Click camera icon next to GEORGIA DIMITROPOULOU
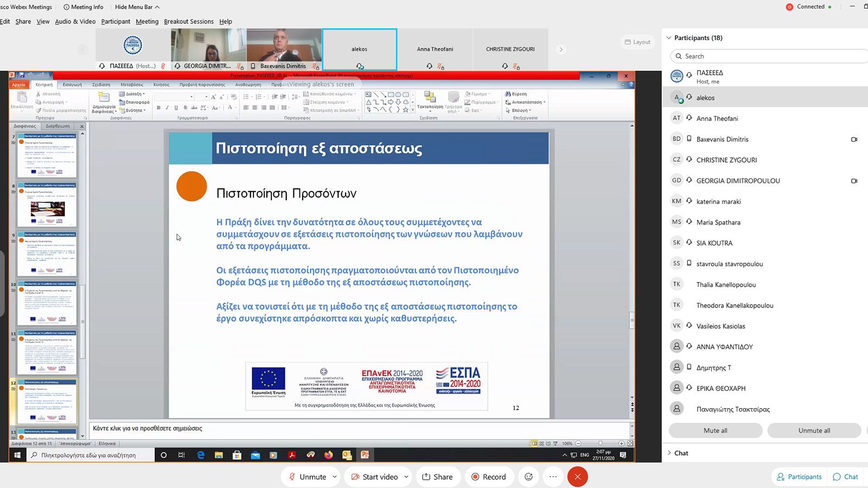This screenshot has width=868, height=488. coord(854,181)
